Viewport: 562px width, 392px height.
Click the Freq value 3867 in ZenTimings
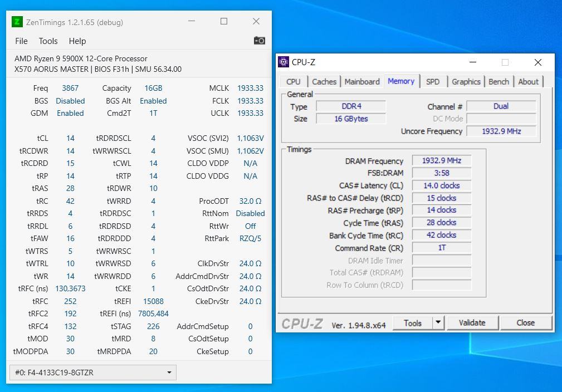(x=70, y=88)
